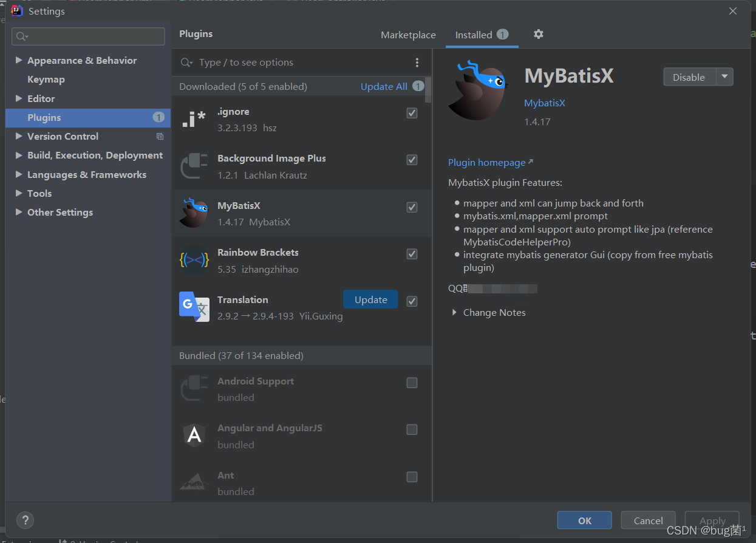The height and width of the screenshot is (543, 756).
Task: Disable MyBatisX via its checkbox
Action: (412, 207)
